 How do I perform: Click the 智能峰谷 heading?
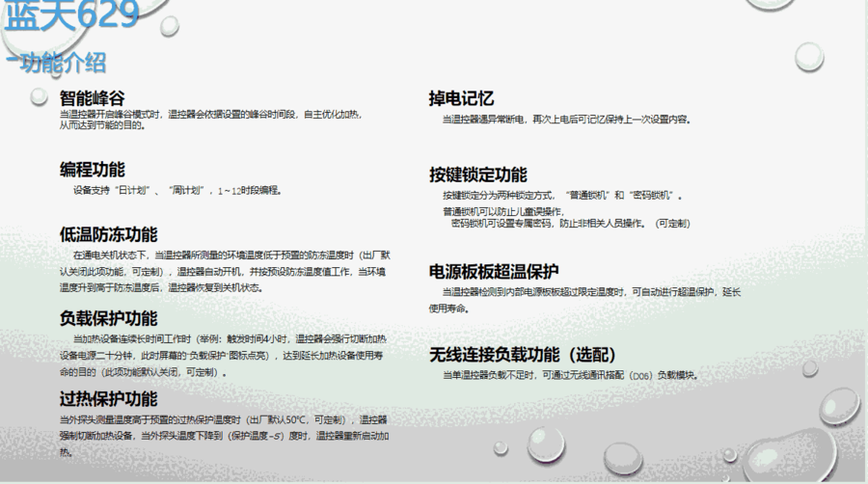pos(92,98)
